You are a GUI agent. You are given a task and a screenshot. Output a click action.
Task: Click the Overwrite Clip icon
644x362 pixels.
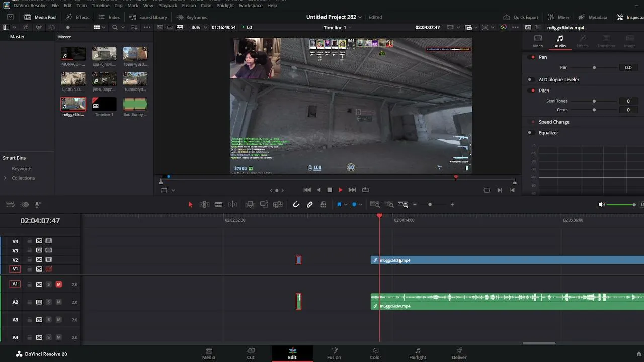[264, 205]
